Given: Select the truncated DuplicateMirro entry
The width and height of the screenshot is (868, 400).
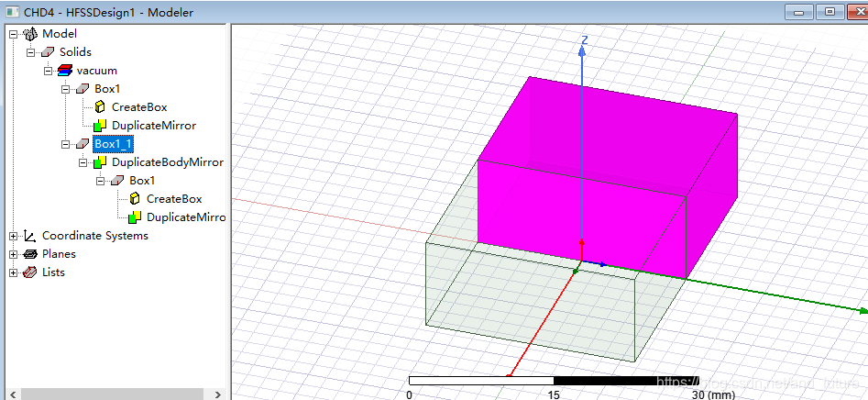Looking at the screenshot, I should [186, 217].
